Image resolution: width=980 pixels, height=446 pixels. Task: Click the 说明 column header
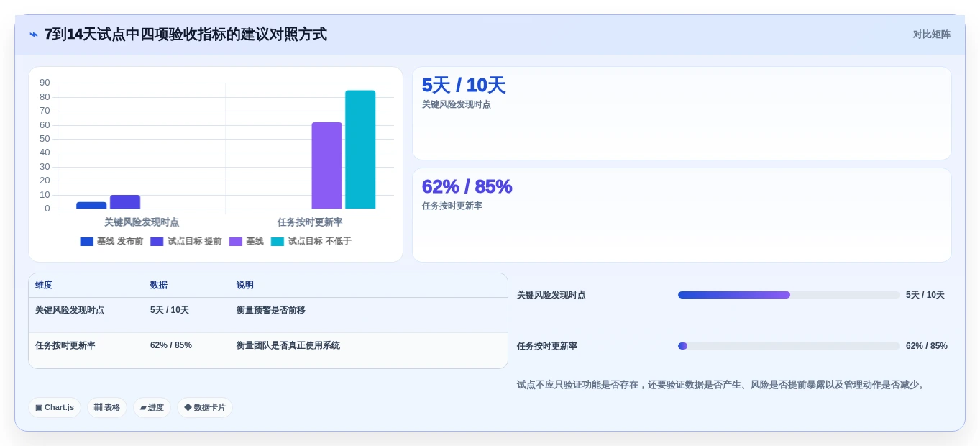(245, 286)
